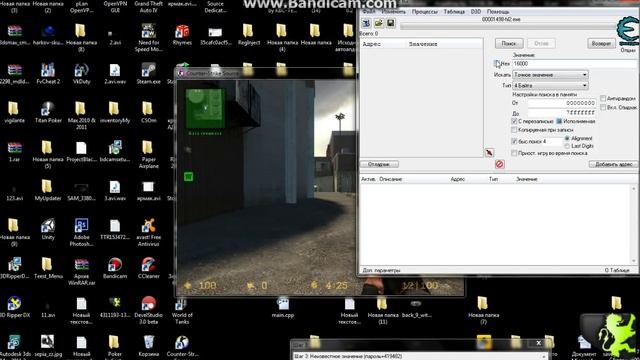Open the 'Изменить' menu
Image resolution: width=640 pixels, height=360 pixels.
tap(393, 11)
